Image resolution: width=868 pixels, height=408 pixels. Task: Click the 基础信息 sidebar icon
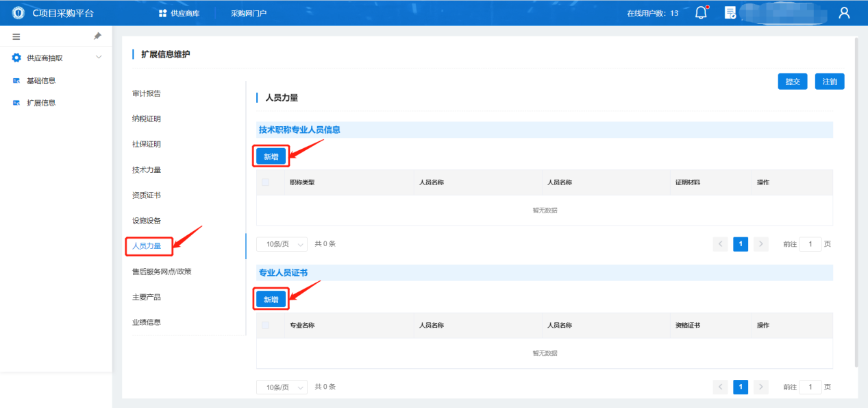[x=16, y=81]
